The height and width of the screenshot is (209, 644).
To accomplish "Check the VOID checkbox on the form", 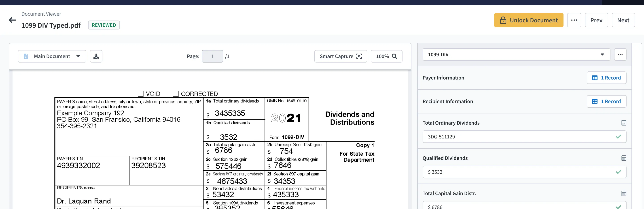I will point(140,94).
